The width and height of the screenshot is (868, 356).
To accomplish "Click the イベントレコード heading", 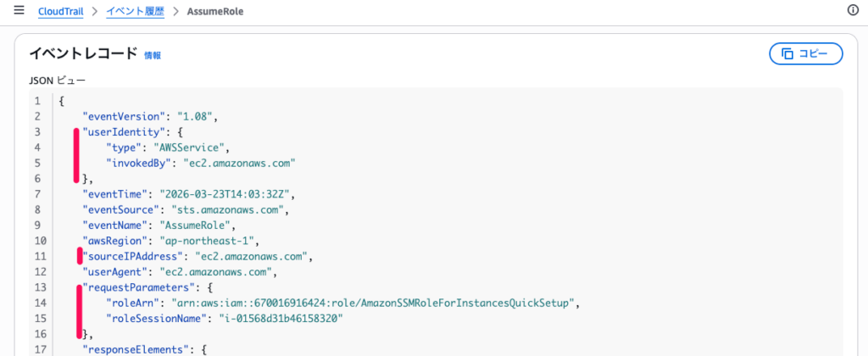I will (x=83, y=53).
